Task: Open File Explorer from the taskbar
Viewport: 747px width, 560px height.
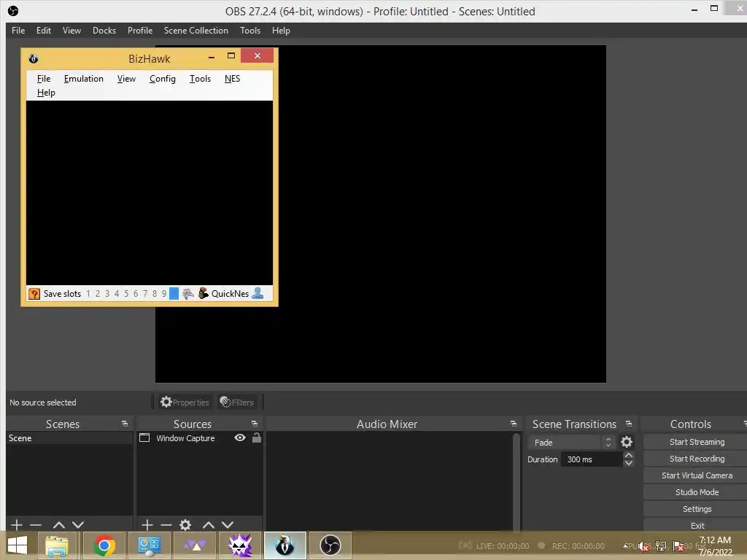Action: [x=56, y=545]
